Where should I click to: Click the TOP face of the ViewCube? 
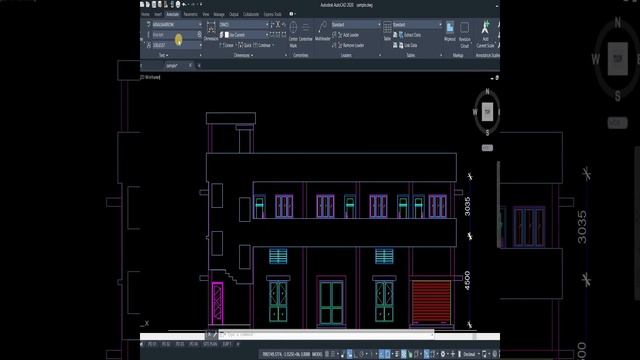click(487, 111)
